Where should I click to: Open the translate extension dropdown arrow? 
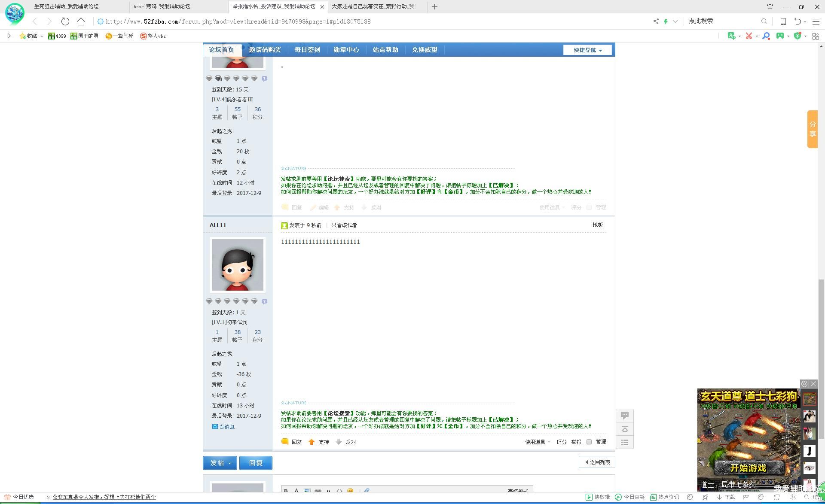click(x=739, y=36)
